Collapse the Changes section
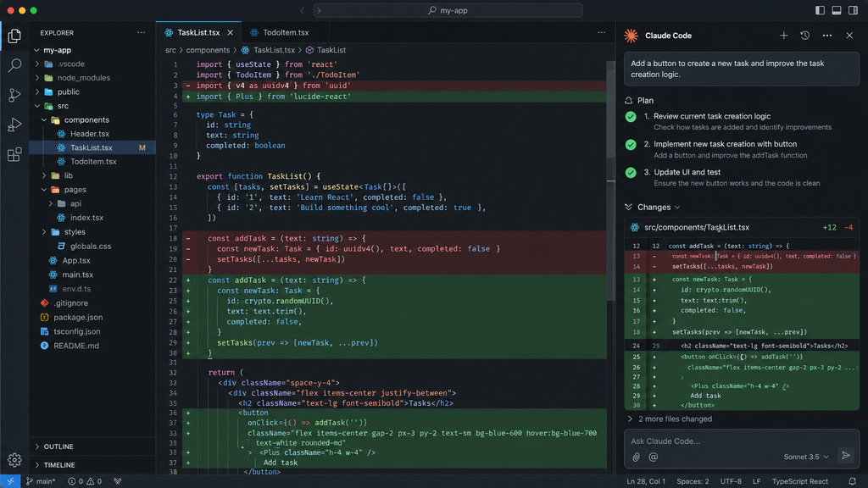868x488 pixels. (653, 207)
